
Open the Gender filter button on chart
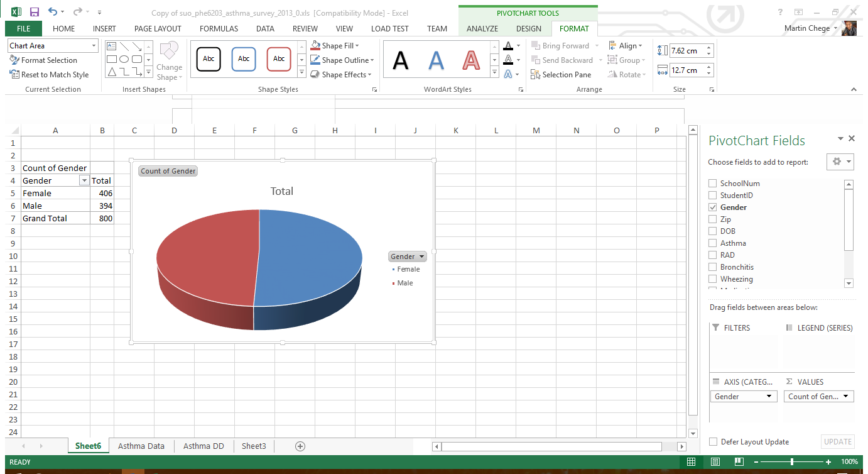coord(407,256)
